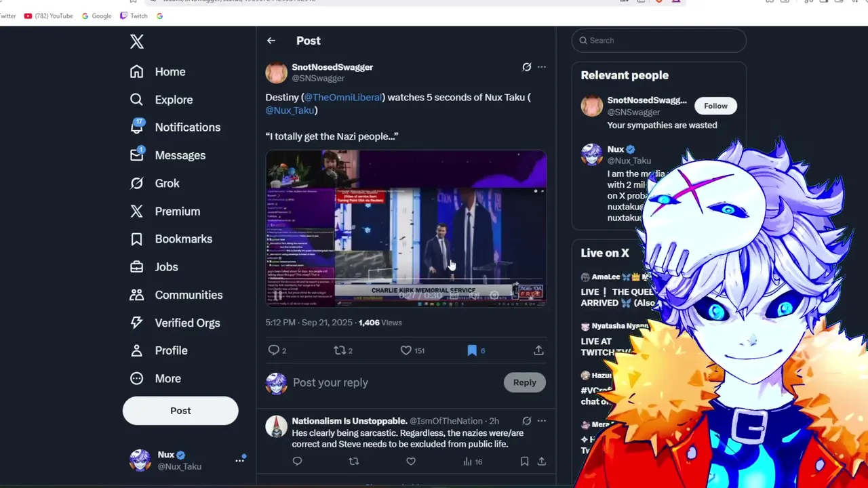The height and width of the screenshot is (488, 868).
Task: Click SnotNosedSwagg... name in Relevant people
Action: 647,100
